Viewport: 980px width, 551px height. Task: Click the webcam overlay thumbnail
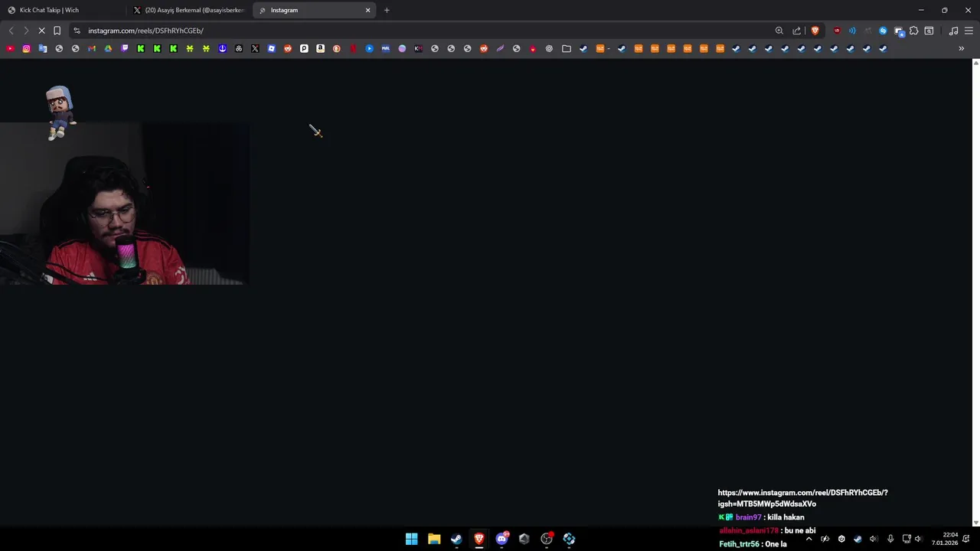coord(124,204)
